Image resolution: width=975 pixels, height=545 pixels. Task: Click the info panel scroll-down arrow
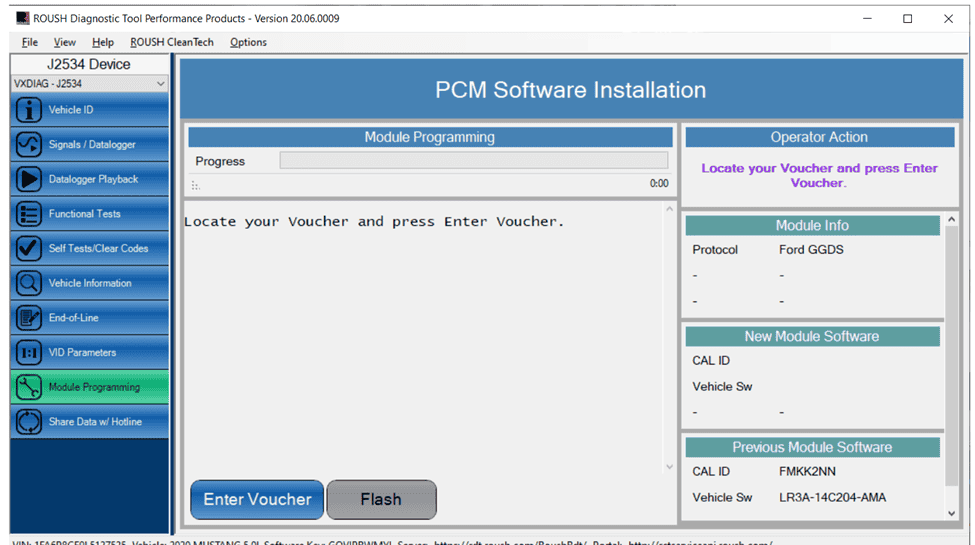[951, 513]
